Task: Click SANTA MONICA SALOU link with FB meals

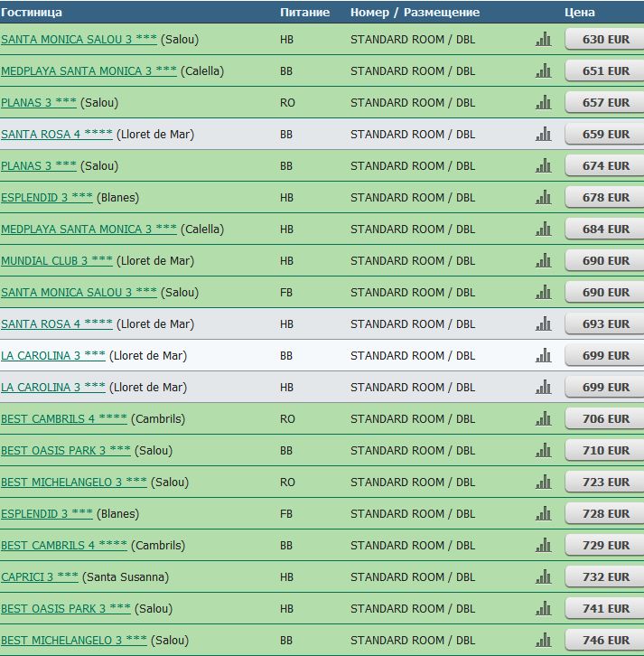Action: (79, 293)
